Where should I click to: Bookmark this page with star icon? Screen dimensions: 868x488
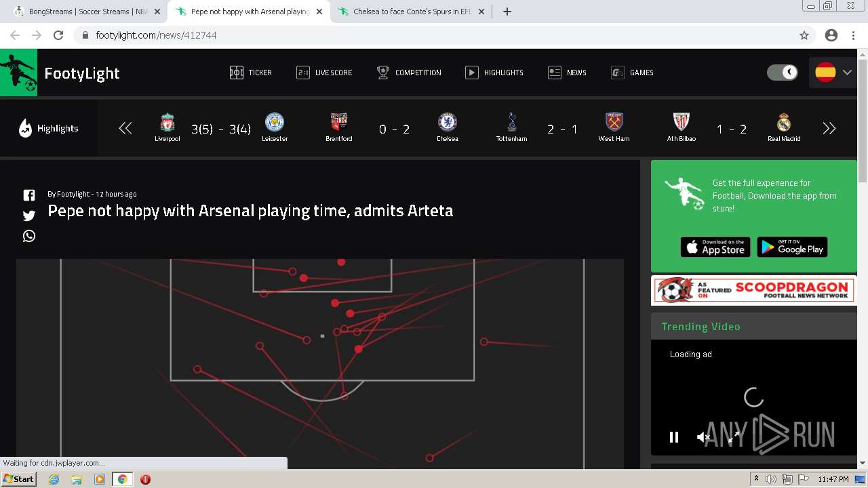click(x=804, y=35)
